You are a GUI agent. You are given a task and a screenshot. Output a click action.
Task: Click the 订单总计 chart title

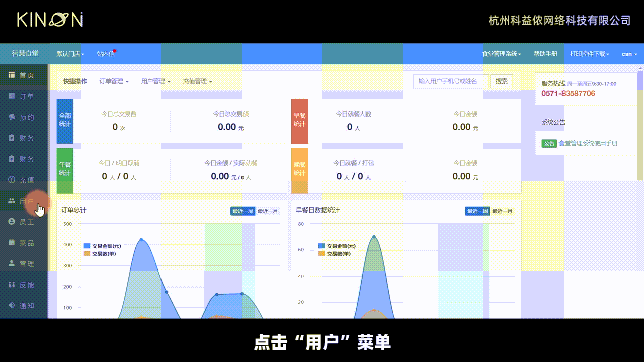73,210
